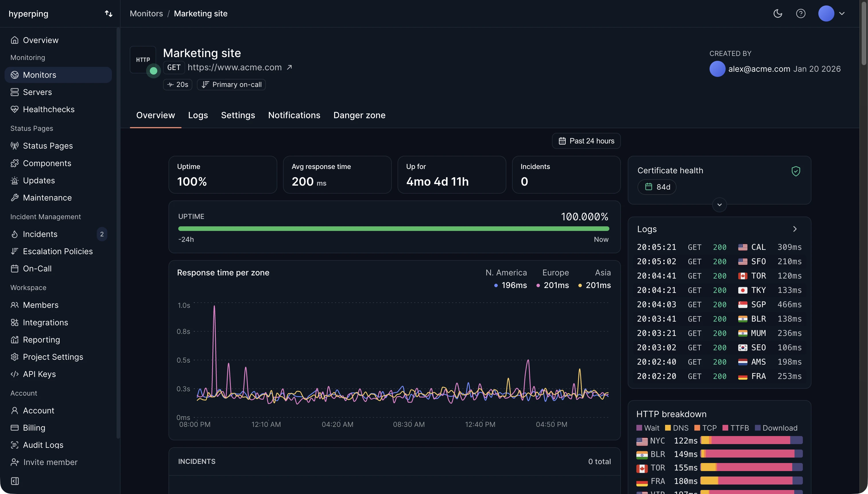Click the Download legend color swatch

[x=757, y=428]
